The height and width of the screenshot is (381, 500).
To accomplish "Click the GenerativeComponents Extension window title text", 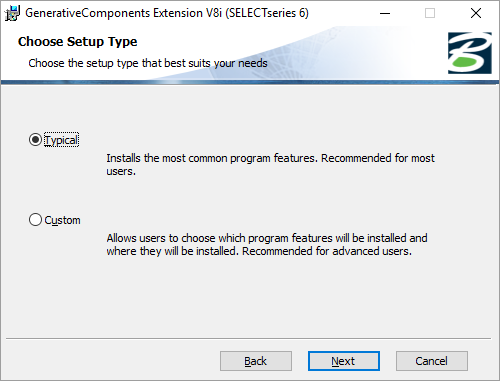I will [x=167, y=13].
